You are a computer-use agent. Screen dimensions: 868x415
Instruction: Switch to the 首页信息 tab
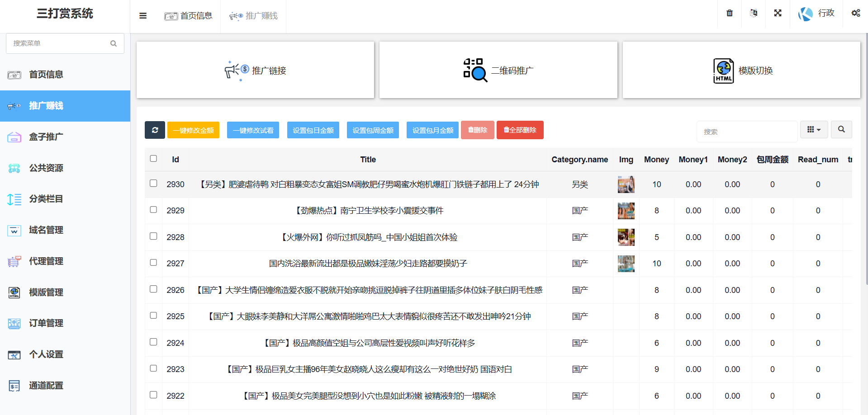tap(188, 16)
